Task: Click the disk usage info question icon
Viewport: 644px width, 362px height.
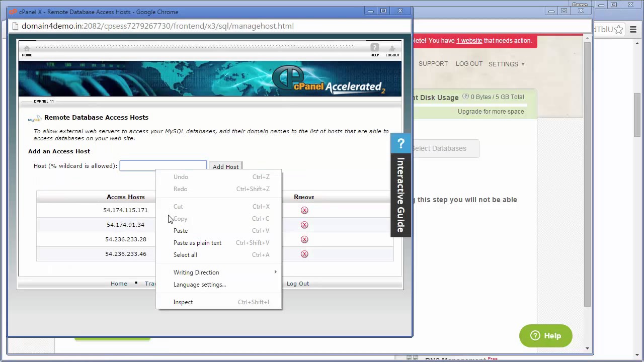Action: click(x=465, y=97)
